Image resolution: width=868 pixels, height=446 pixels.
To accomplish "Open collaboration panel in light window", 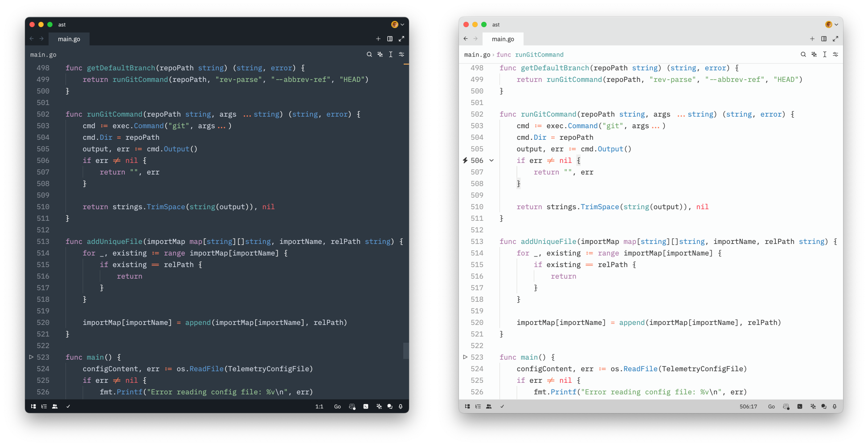I will click(489, 406).
